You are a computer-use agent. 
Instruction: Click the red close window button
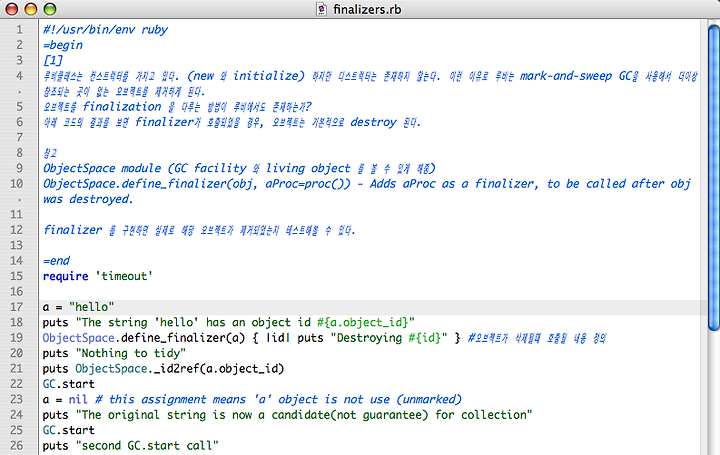11,9
